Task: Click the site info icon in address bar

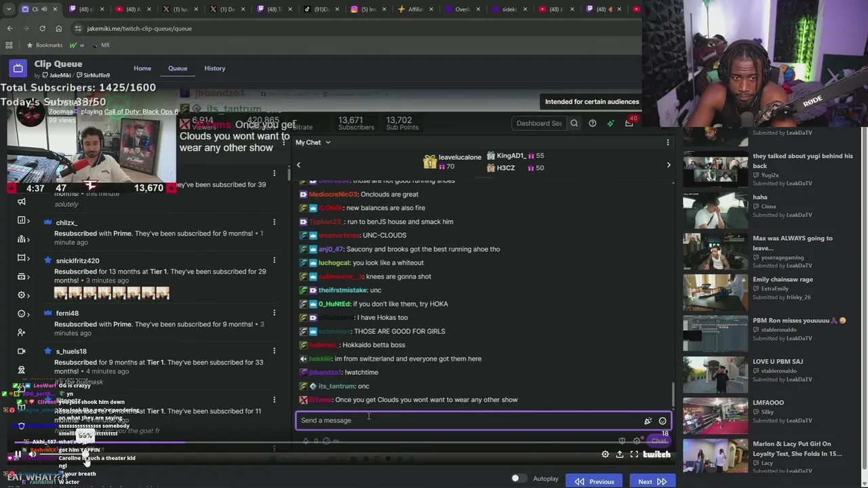Action: pyautogui.click(x=79, y=28)
